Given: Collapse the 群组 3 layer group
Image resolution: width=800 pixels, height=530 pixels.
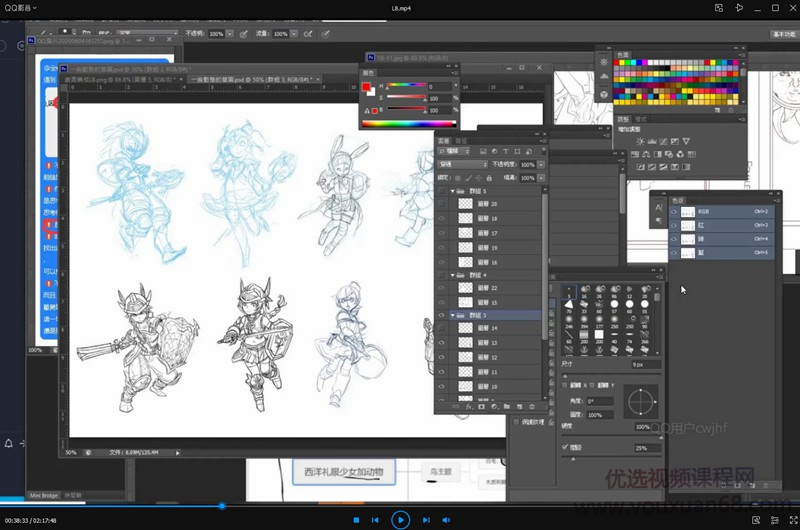Looking at the screenshot, I should [x=451, y=315].
